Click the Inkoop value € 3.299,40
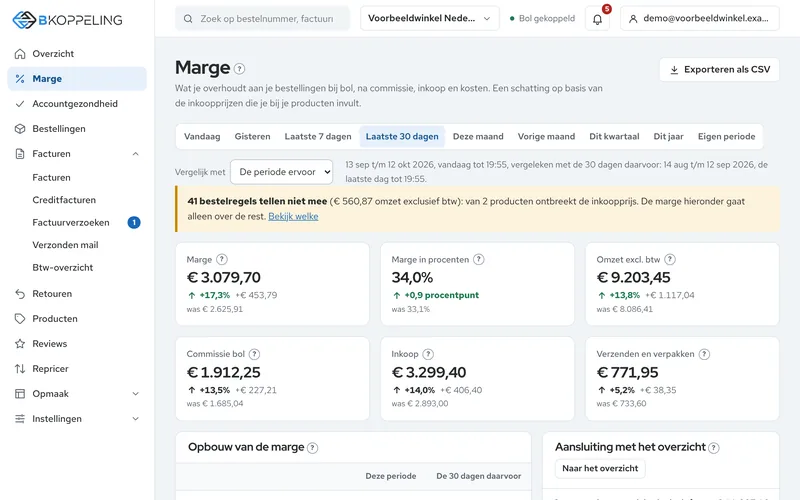Viewport: 800px width, 500px height. pos(429,372)
